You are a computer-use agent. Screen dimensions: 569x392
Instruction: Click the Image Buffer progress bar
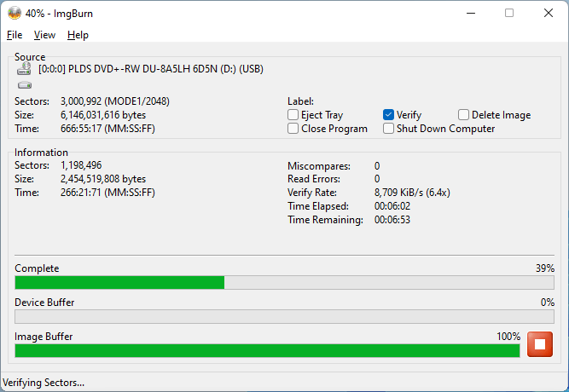coord(267,350)
